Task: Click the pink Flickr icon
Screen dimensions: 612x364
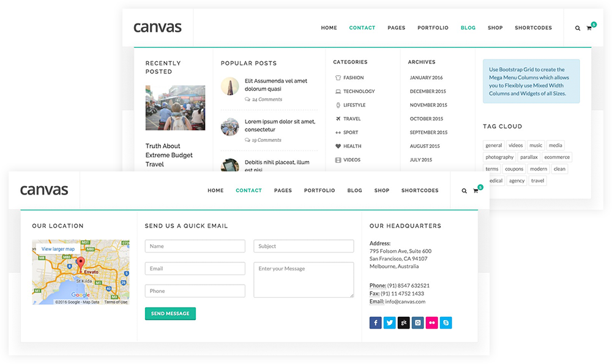Action: click(432, 322)
